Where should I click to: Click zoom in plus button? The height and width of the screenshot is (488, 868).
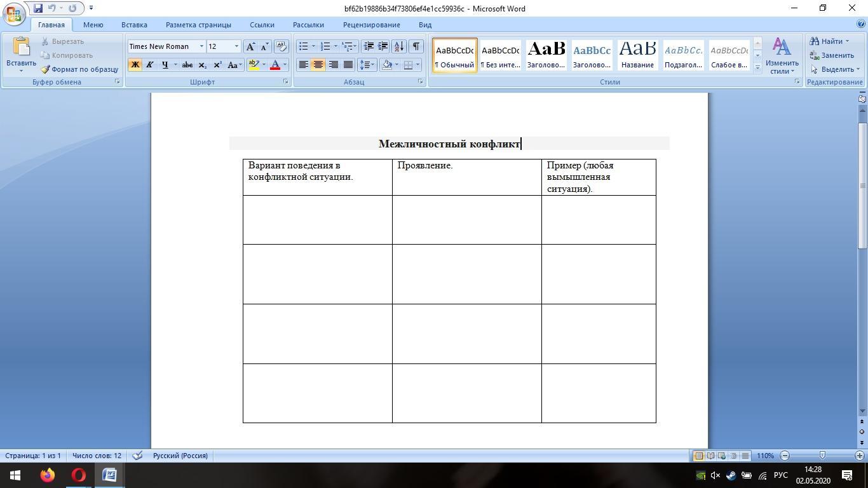pyautogui.click(x=860, y=456)
